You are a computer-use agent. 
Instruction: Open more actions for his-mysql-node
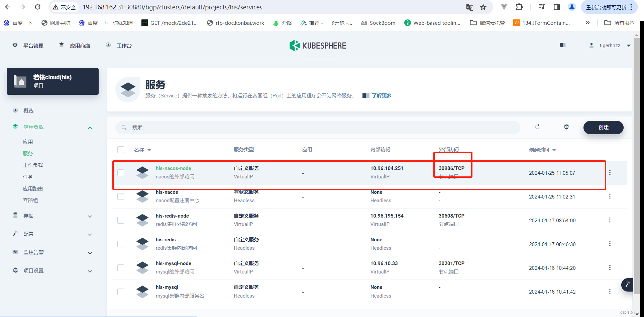[x=610, y=267]
